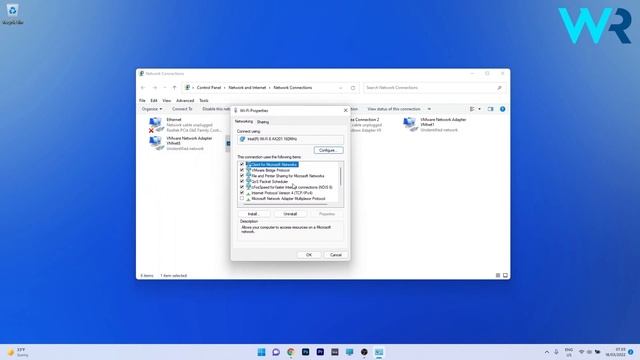Viewport: 640px width, 360px height.
Task: Open the Advanced menu
Action: pyautogui.click(x=185, y=100)
